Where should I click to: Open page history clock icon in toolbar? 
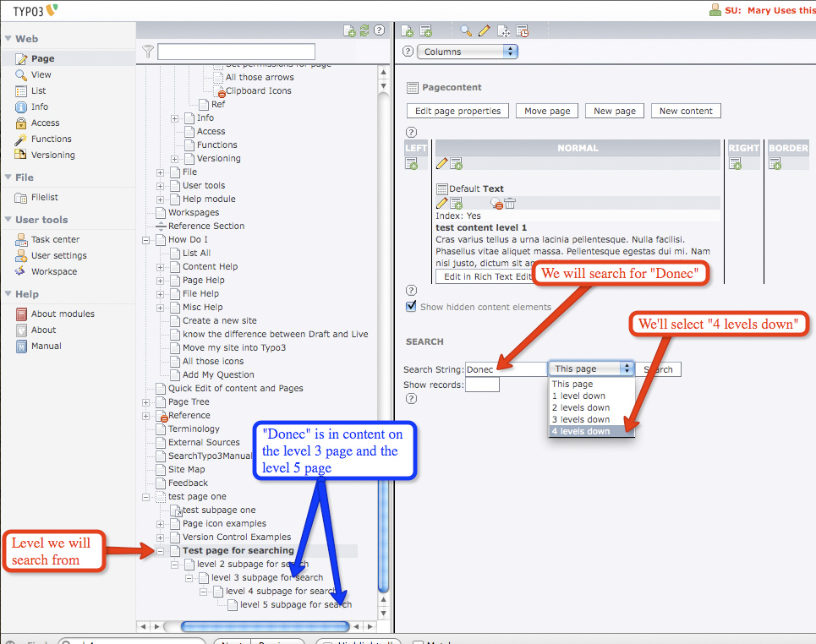tap(523, 31)
